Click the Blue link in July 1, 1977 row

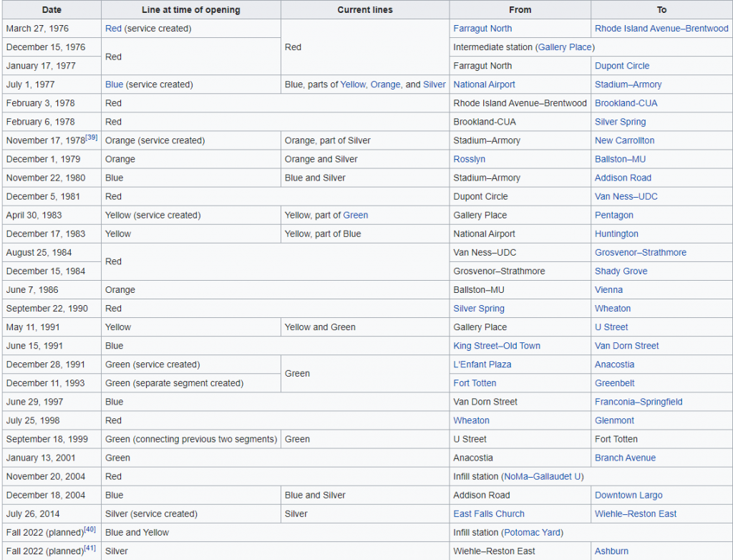(114, 85)
